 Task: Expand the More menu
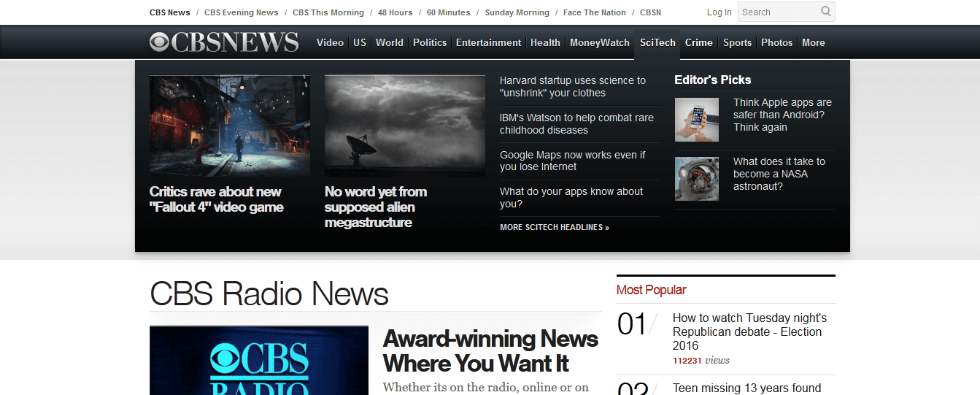(x=813, y=42)
